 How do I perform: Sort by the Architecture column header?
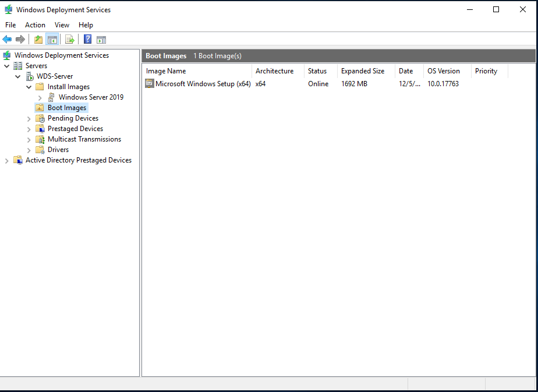[x=278, y=71]
